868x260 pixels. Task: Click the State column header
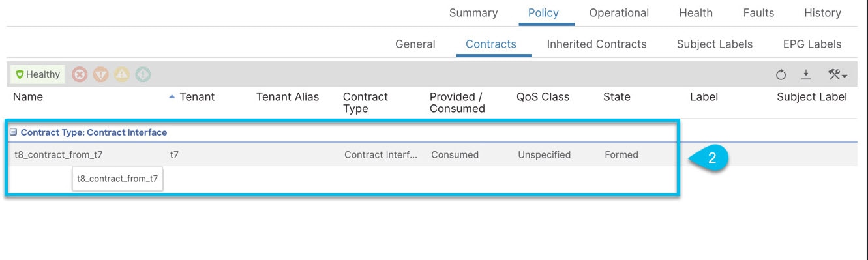click(x=617, y=97)
